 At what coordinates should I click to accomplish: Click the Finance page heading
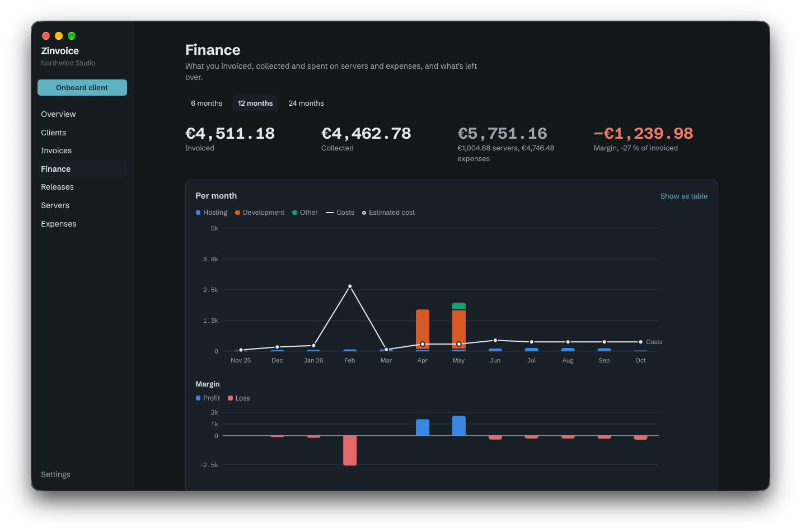point(213,50)
